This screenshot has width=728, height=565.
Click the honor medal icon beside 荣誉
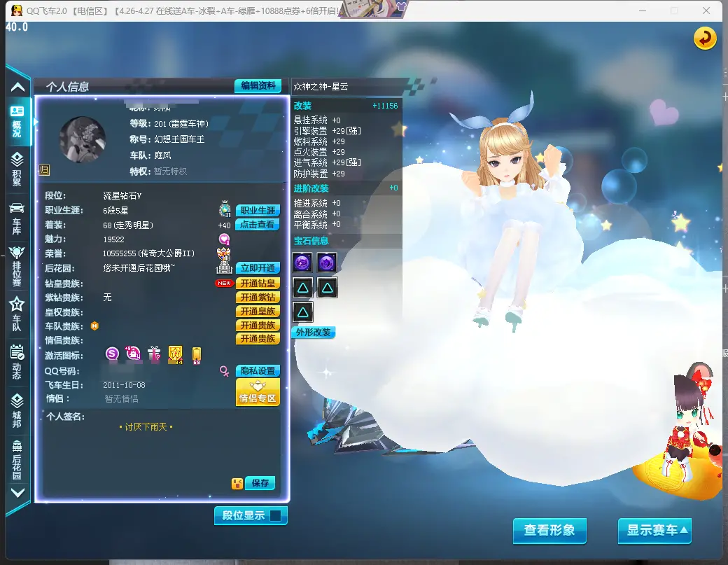(x=224, y=253)
